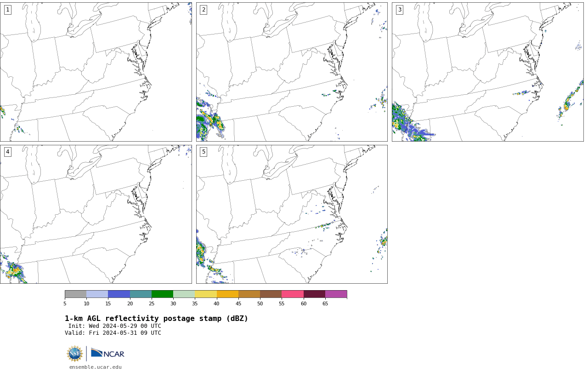Click the Valid: Fri 2024-05-31 09 UTC line
588x372 pixels.
pyautogui.click(x=113, y=333)
